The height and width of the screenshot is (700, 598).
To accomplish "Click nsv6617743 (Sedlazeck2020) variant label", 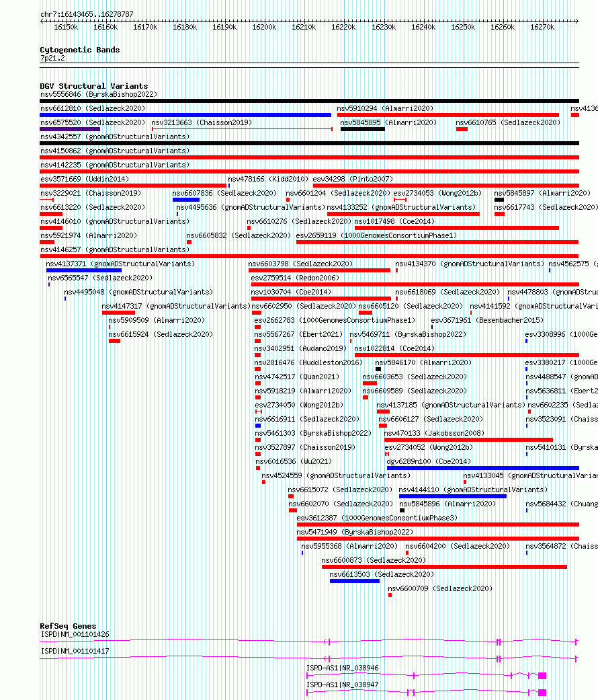I will click(x=546, y=207).
